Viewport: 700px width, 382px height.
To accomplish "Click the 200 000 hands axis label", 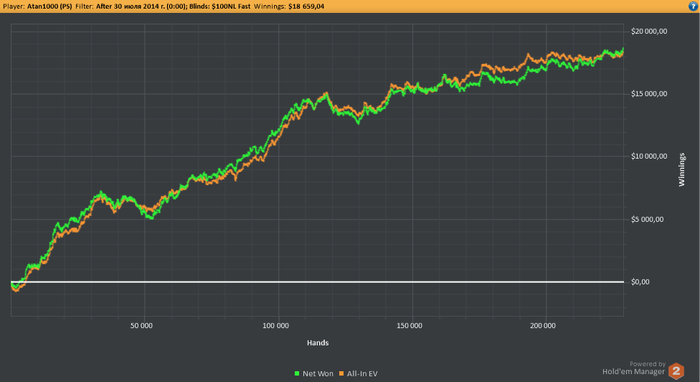I will click(x=543, y=326).
